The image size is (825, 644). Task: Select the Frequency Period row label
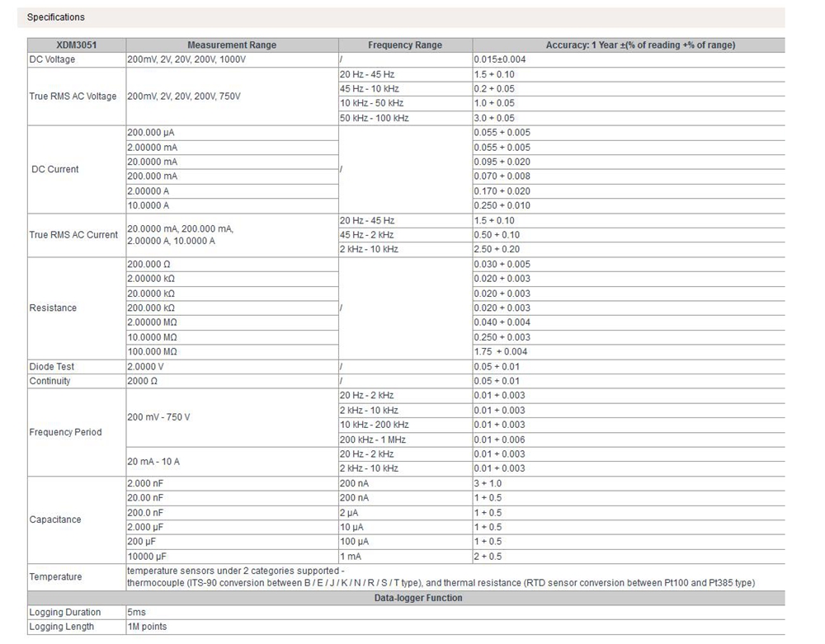66,432
